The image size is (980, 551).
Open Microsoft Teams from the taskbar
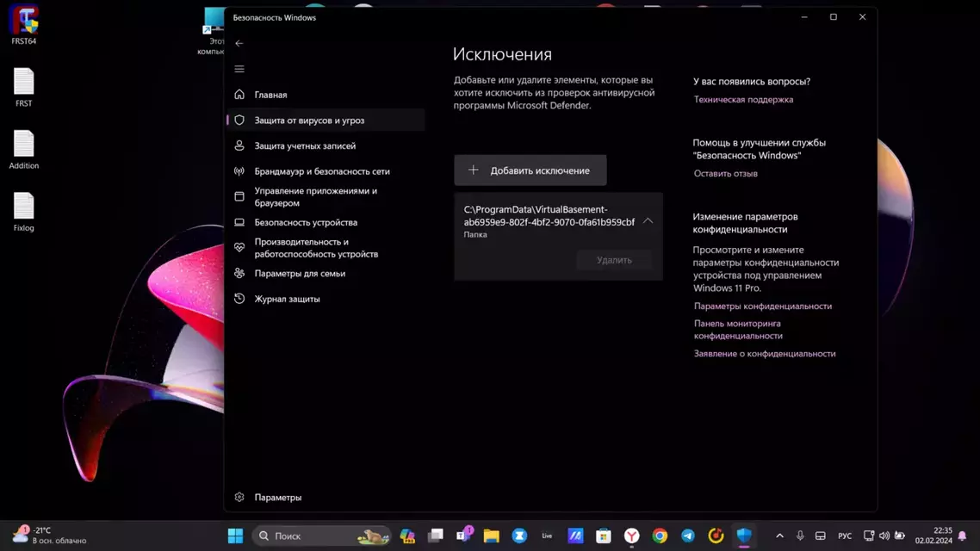click(464, 536)
